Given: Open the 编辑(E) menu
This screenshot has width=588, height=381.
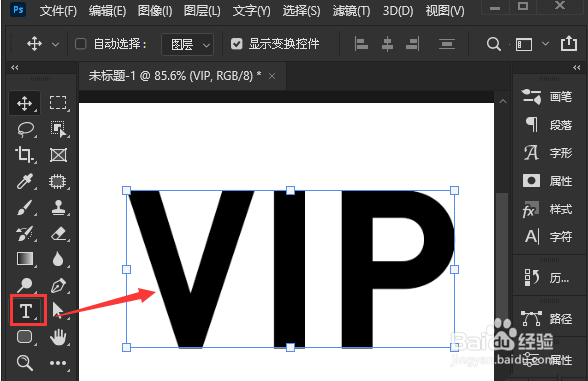Looking at the screenshot, I should (107, 10).
